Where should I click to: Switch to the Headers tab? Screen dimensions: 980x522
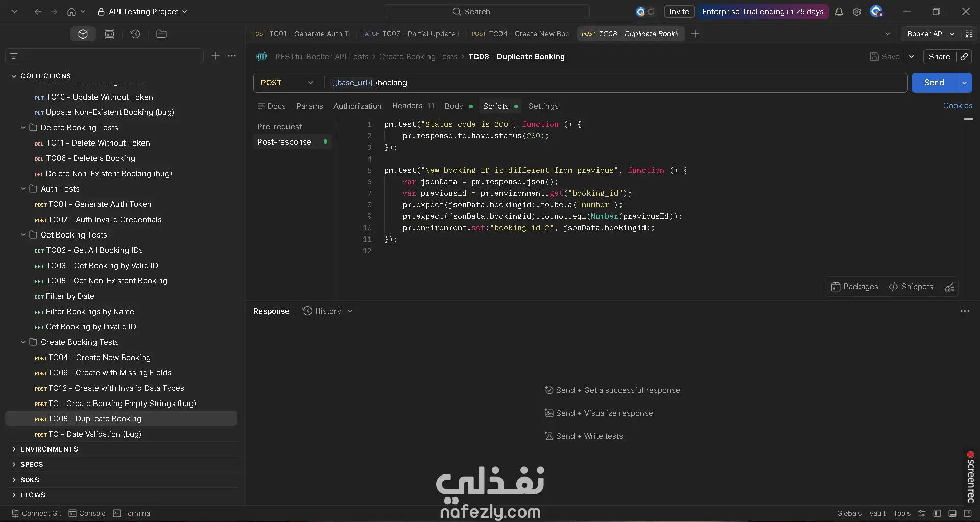coord(413,106)
